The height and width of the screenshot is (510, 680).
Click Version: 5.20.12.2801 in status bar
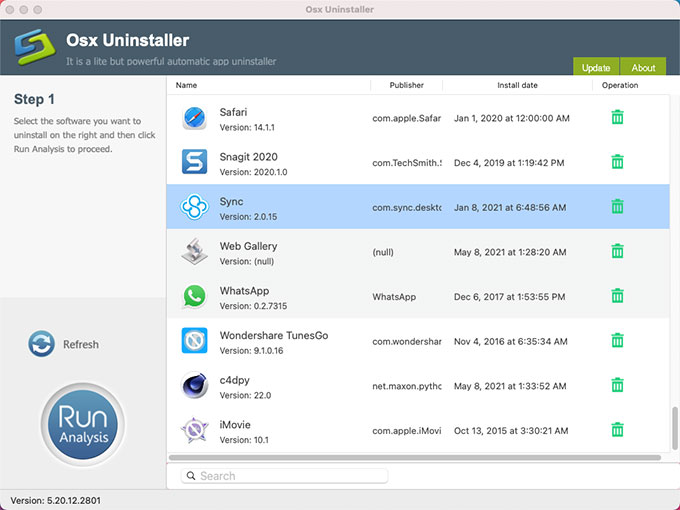coord(56,500)
